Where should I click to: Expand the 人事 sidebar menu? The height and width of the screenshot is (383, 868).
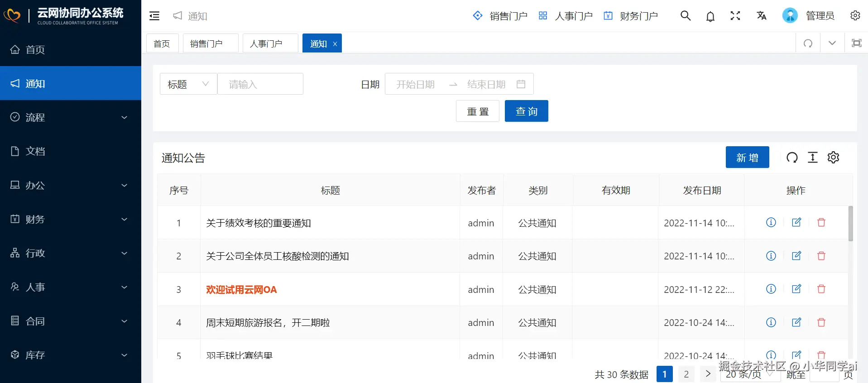(x=71, y=287)
